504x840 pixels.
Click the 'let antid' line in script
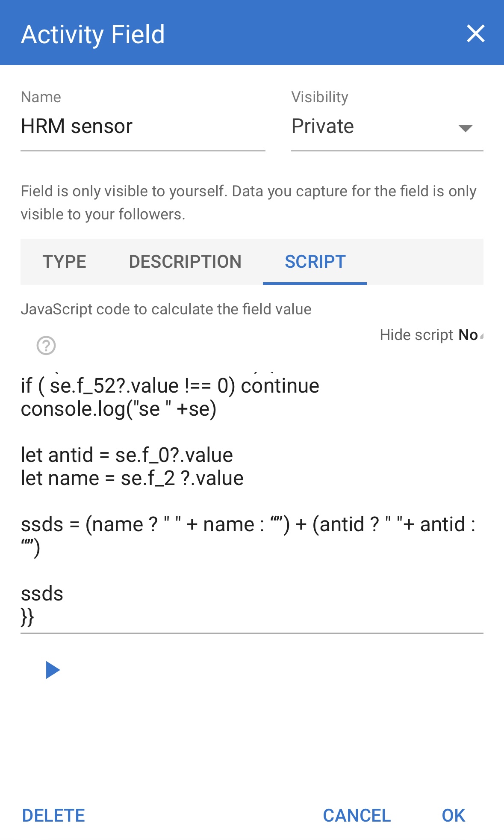[127, 455]
